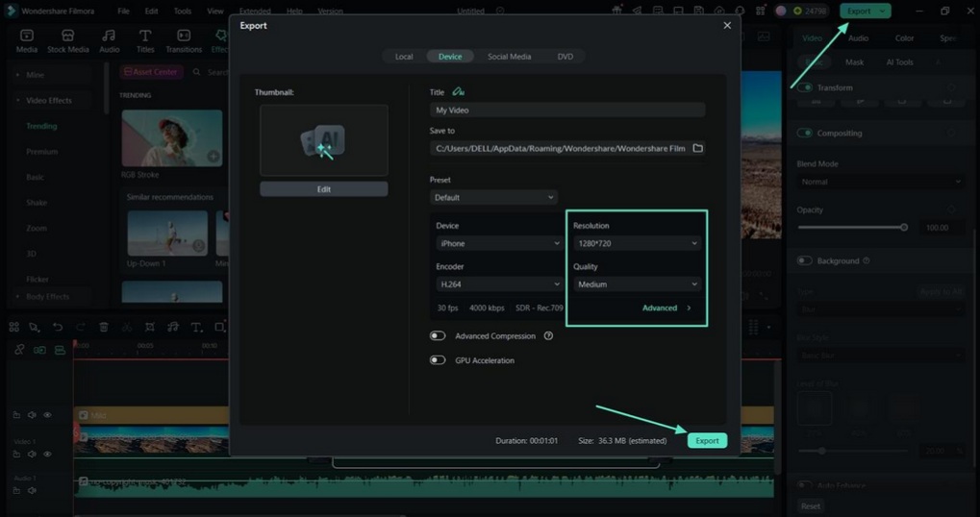
Task: Click the audio detach music-note icon
Action: [x=173, y=327]
